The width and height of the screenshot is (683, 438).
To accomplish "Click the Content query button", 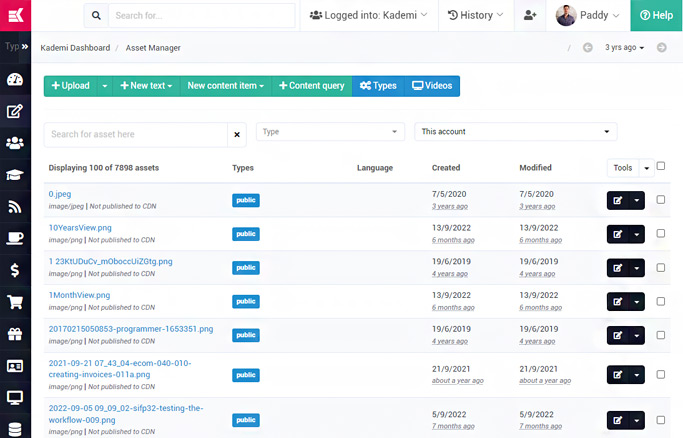I will 312,86.
